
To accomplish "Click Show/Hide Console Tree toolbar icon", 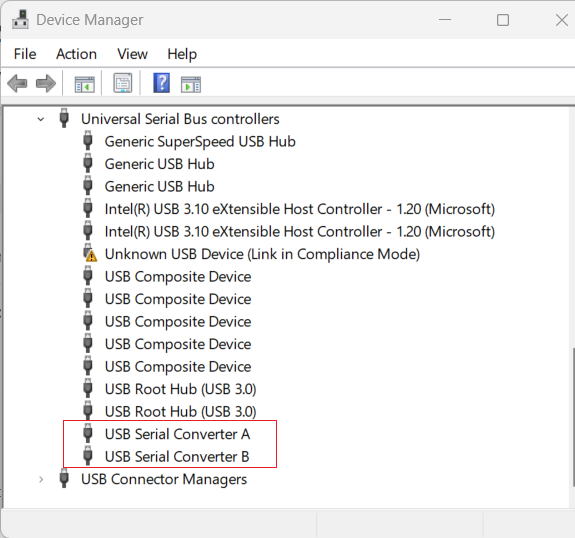I will point(85,84).
